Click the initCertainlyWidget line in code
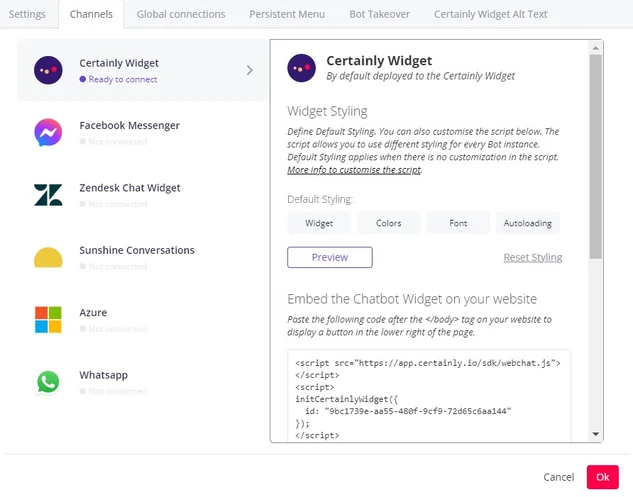 [347, 399]
